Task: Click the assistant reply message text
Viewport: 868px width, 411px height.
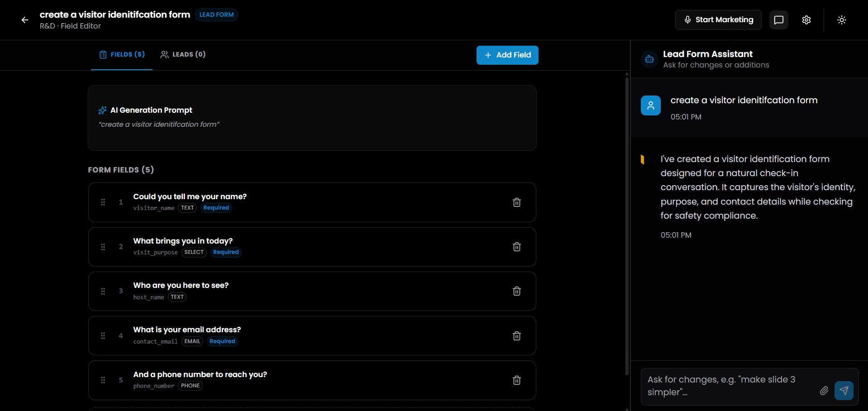Action: click(758, 187)
